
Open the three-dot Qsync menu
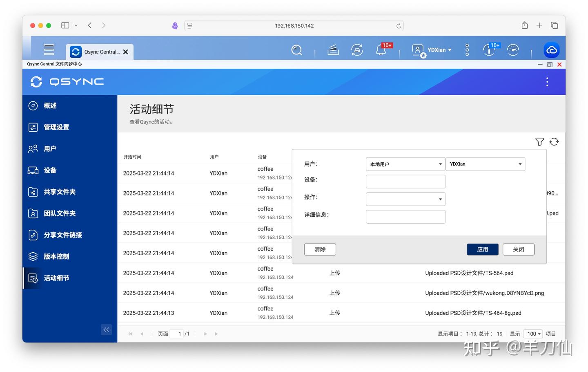(x=547, y=82)
